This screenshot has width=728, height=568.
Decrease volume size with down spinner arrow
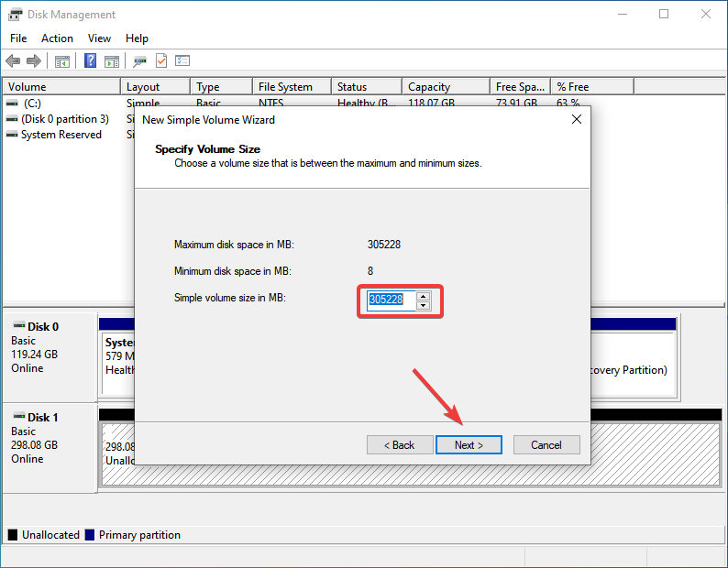pos(423,305)
